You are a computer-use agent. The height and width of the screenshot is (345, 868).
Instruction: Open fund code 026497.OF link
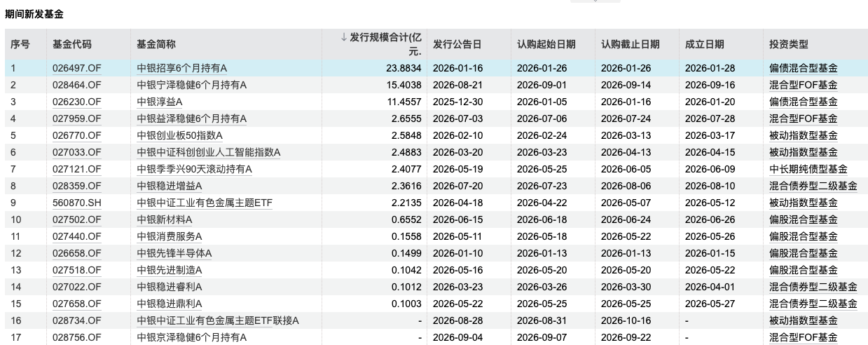coord(76,68)
